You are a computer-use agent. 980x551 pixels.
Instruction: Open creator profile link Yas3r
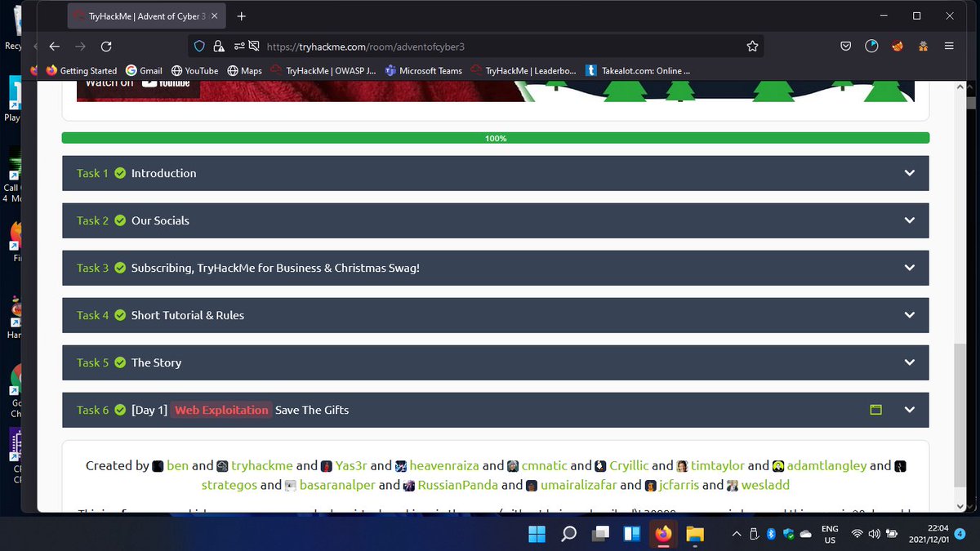pyautogui.click(x=352, y=465)
